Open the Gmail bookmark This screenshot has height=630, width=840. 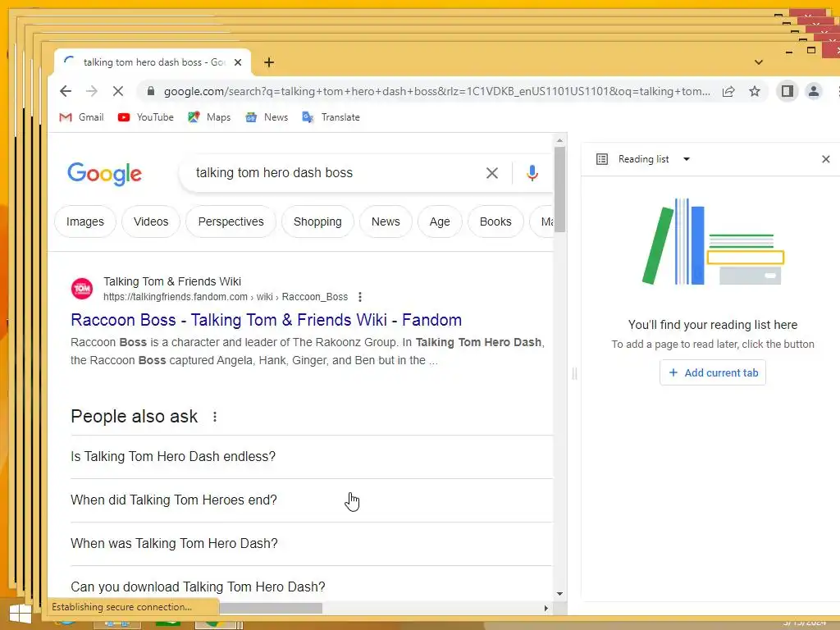point(81,117)
